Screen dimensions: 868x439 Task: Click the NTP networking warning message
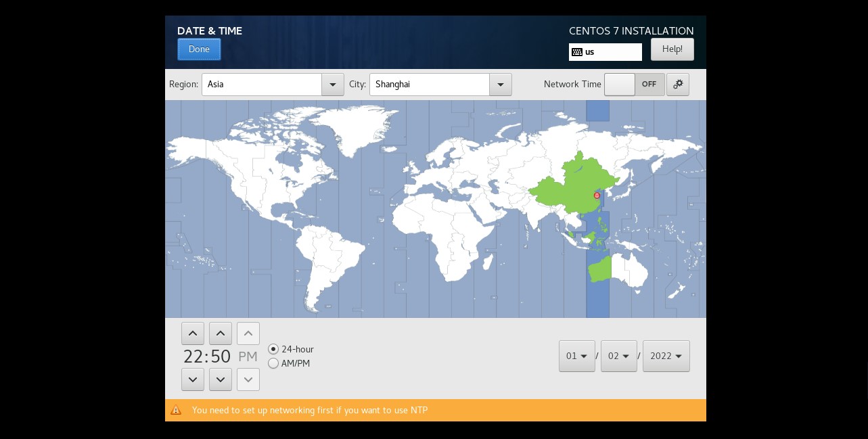click(310, 410)
